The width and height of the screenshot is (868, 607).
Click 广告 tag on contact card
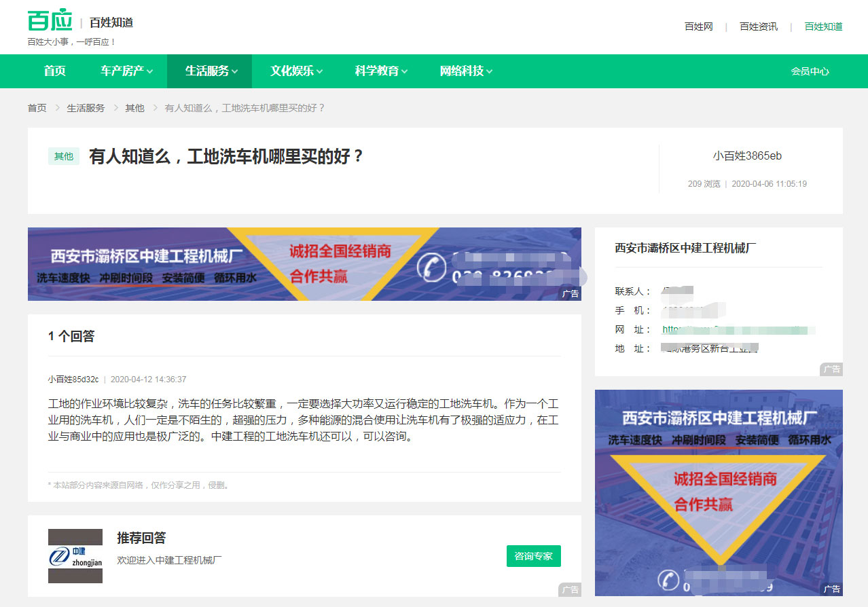click(831, 369)
